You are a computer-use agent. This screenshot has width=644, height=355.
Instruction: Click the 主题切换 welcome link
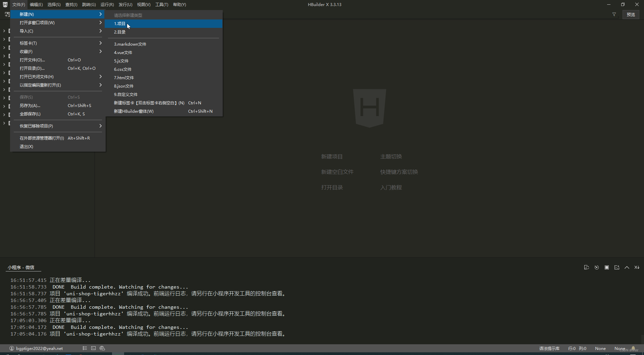pos(391,156)
